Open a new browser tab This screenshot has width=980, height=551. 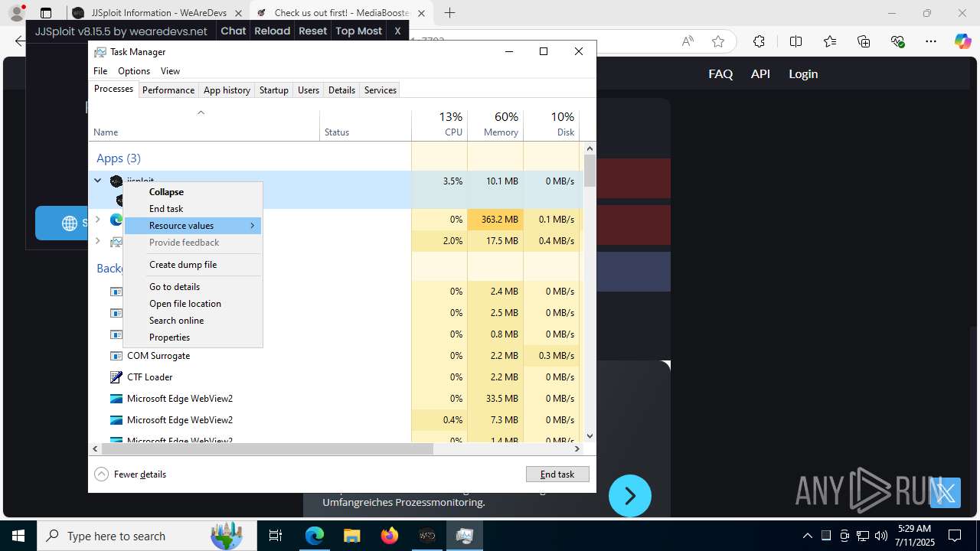450,13
